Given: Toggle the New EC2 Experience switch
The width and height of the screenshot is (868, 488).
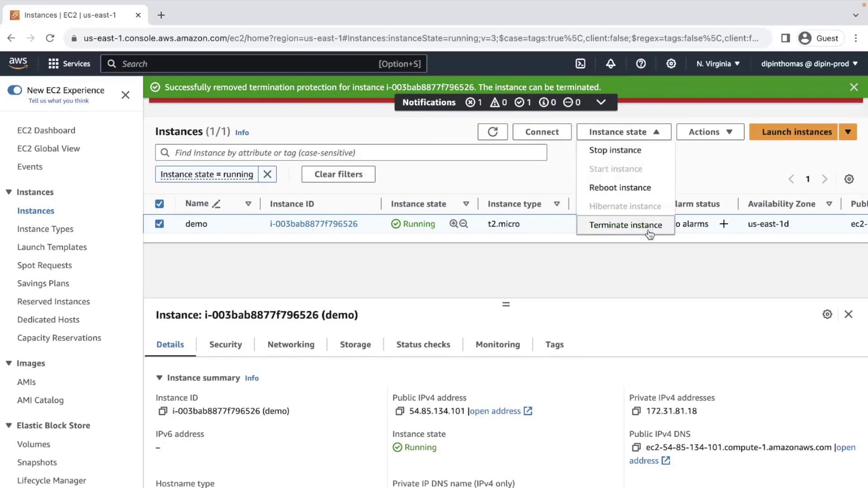Looking at the screenshot, I should click(15, 90).
